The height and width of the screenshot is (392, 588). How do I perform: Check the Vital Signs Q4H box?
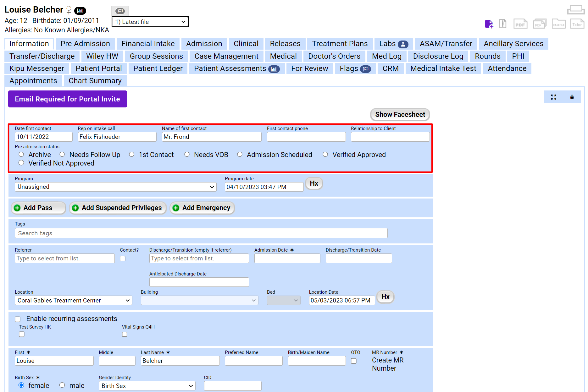point(125,334)
